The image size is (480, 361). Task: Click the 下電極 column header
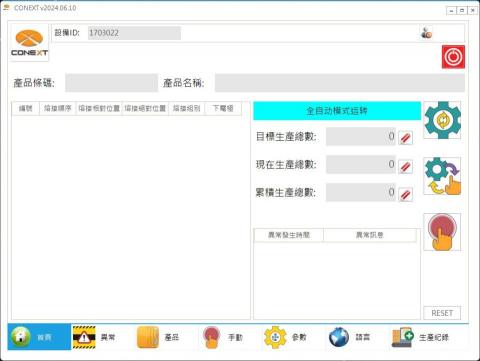coord(223,108)
